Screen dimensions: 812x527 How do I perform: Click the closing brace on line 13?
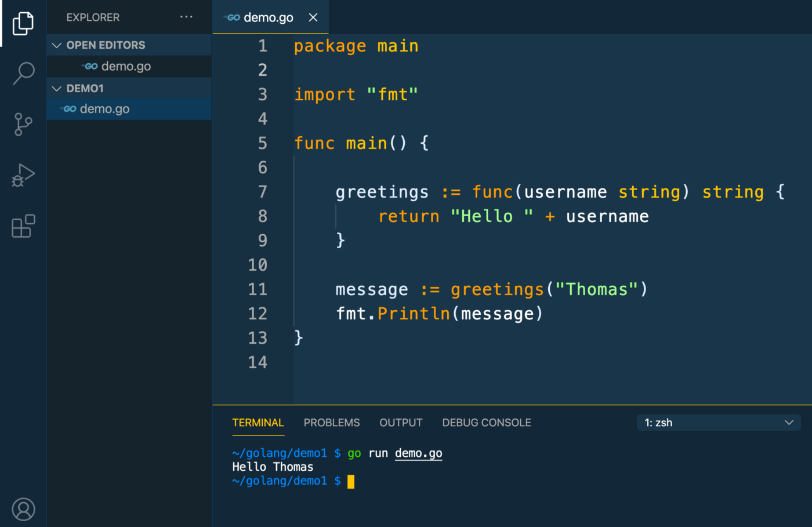(x=298, y=337)
